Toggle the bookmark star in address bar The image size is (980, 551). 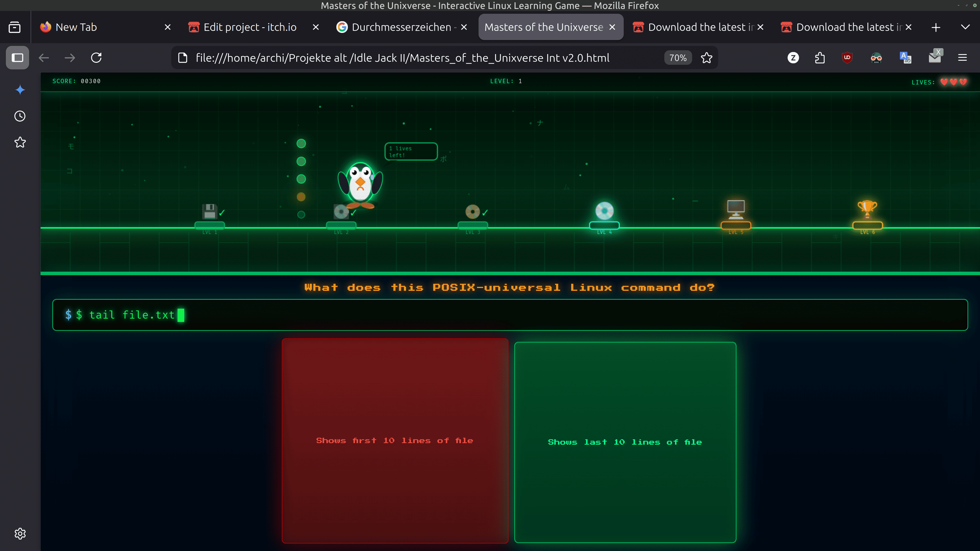[x=706, y=57]
